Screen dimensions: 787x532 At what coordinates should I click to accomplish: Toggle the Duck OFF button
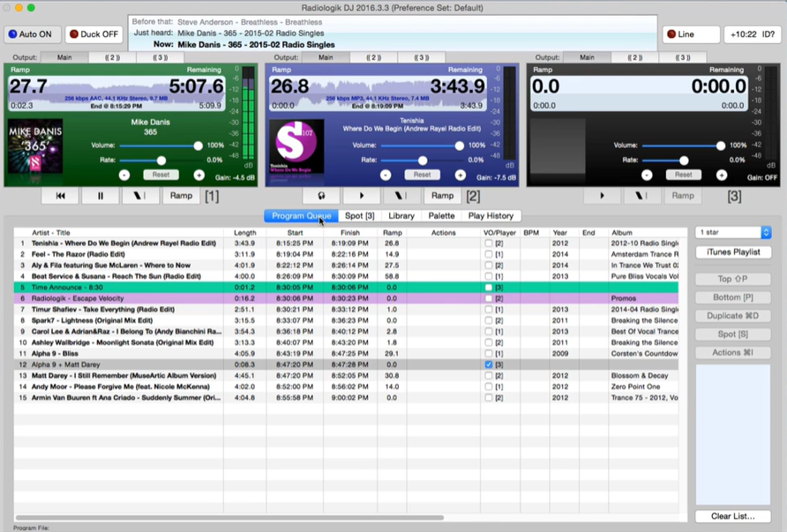(x=94, y=35)
